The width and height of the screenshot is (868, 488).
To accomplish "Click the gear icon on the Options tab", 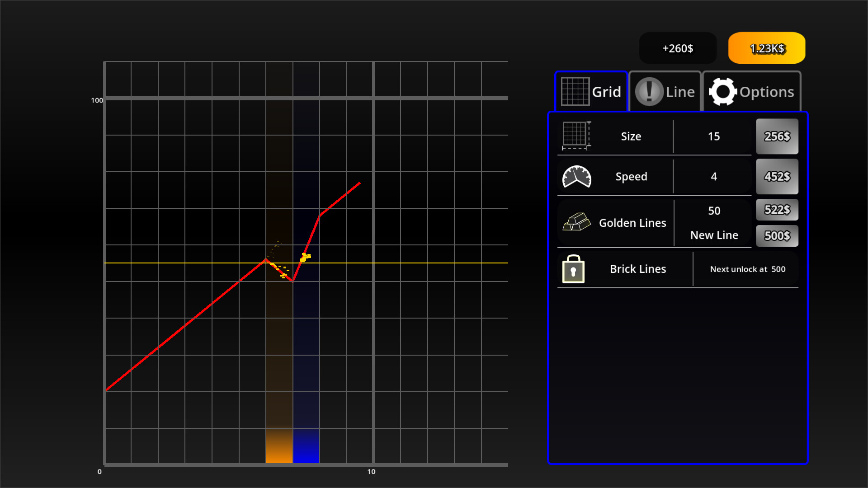I will coord(722,91).
